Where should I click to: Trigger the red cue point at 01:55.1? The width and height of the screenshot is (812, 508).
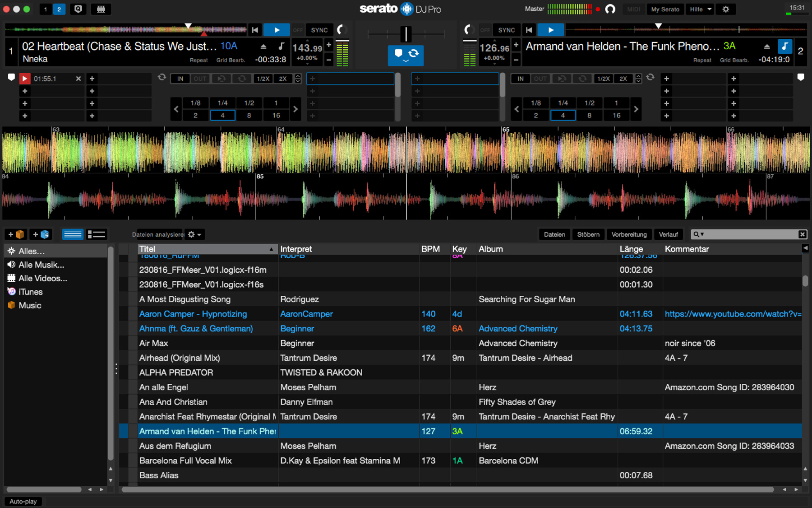click(25, 79)
